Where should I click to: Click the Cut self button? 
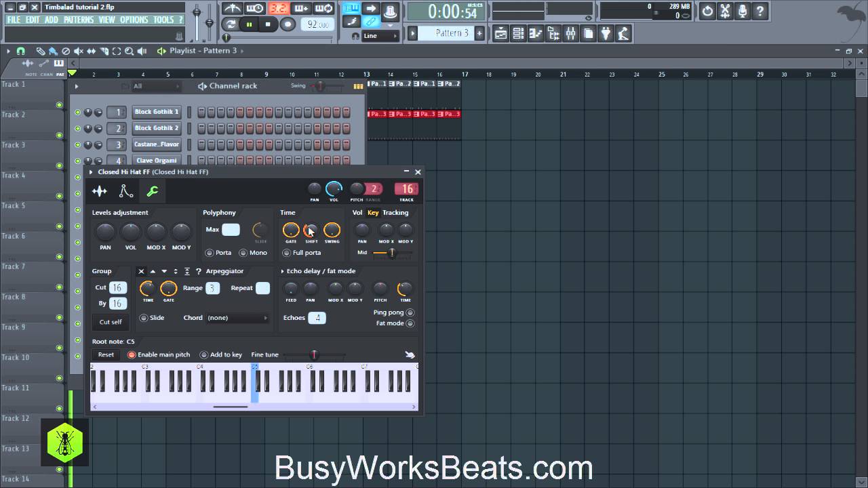pyautogui.click(x=111, y=322)
